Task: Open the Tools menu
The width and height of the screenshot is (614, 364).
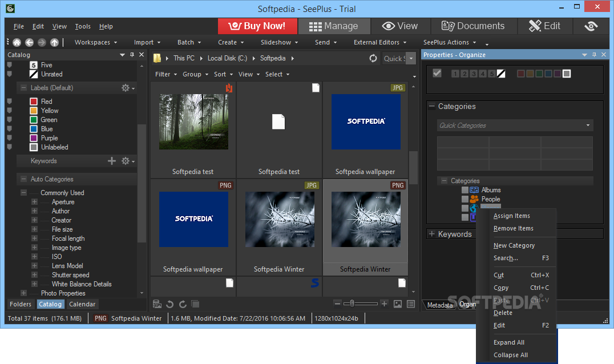Action: 83,26
